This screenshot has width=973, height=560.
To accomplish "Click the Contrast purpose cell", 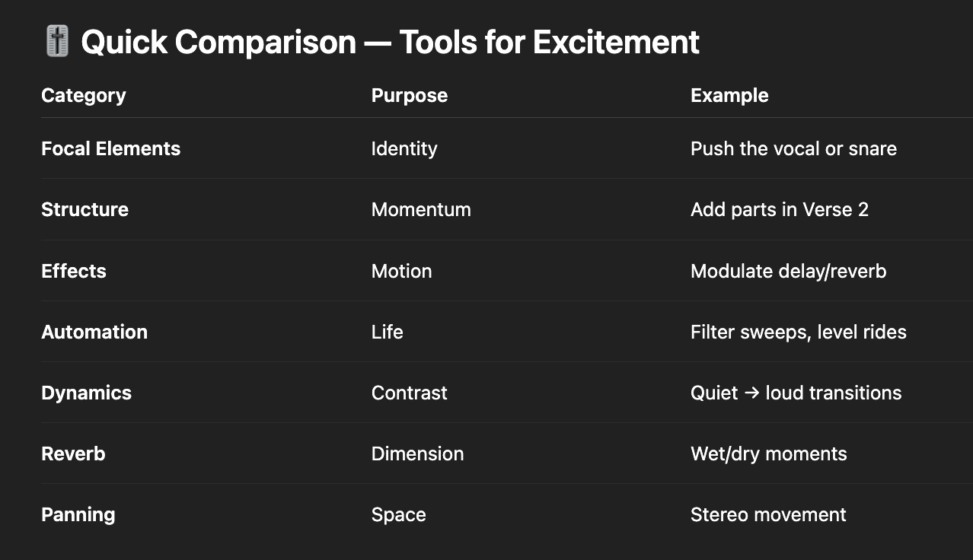I will coord(410,393).
